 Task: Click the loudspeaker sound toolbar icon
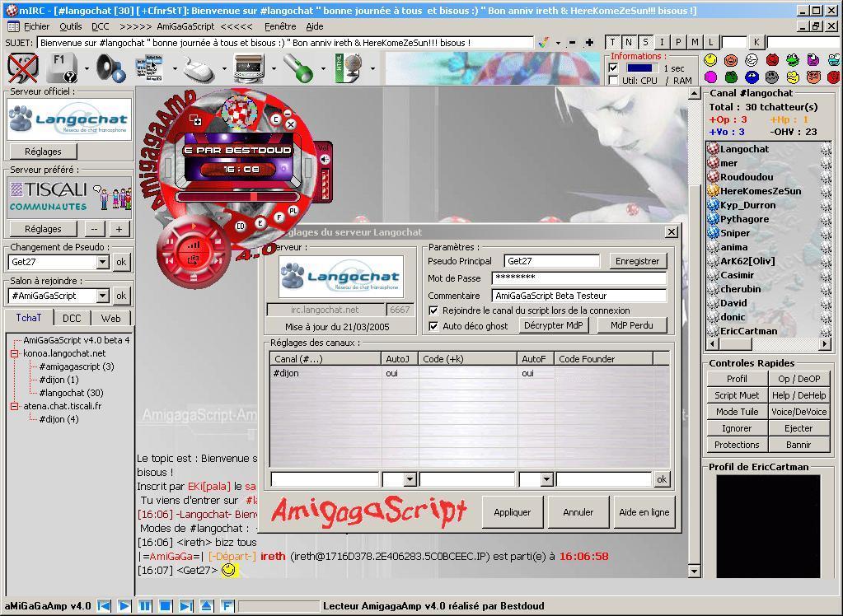[110, 68]
